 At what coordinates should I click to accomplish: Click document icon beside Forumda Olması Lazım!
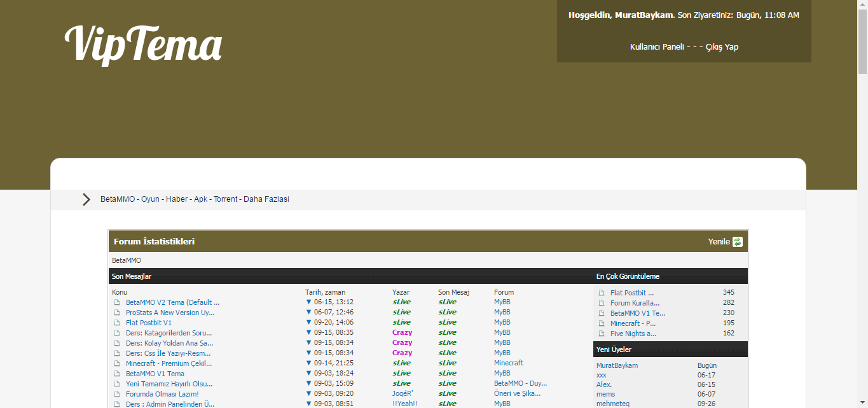point(117,394)
